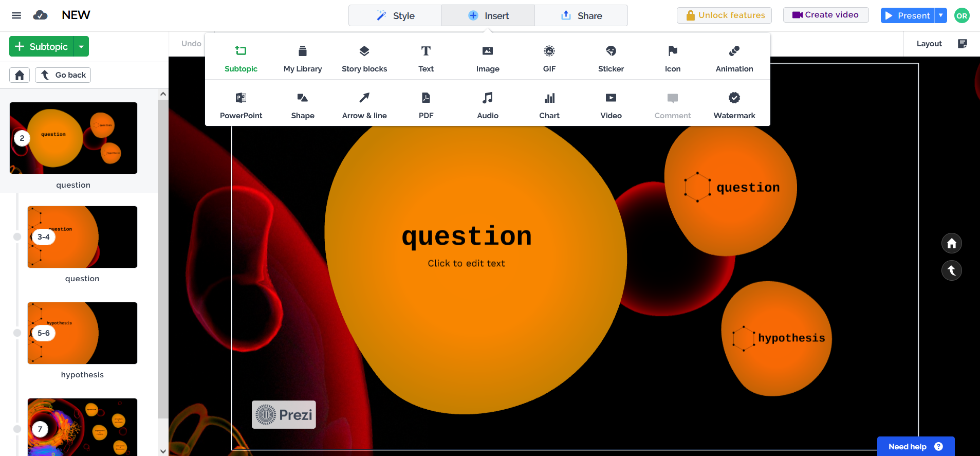
Task: Open the Animation insert option
Action: point(734,58)
